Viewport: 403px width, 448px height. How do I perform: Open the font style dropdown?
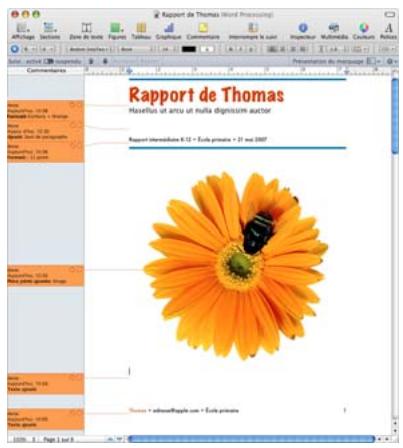136,49
